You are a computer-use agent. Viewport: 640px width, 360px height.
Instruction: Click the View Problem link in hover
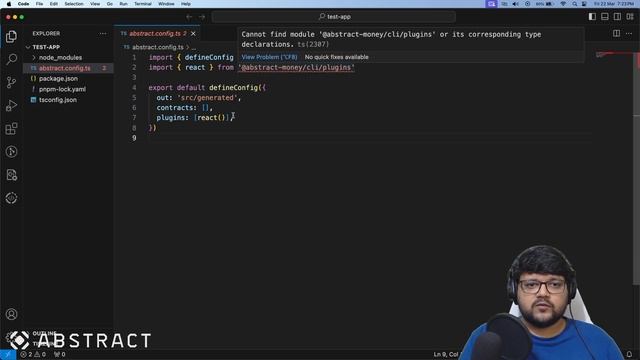[x=269, y=57]
